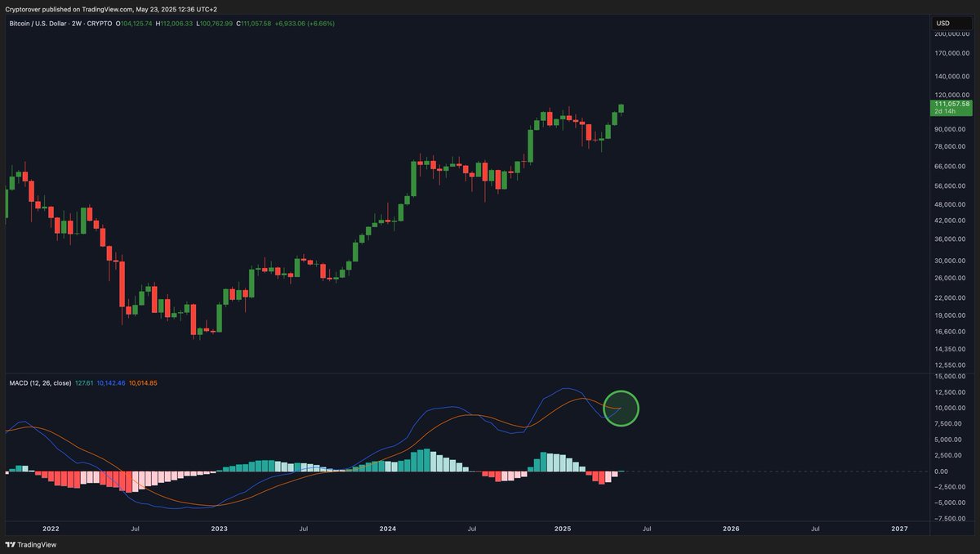Click the 12,500.00 MACD axis label
Image resolution: width=980 pixels, height=554 pixels.
[951, 392]
